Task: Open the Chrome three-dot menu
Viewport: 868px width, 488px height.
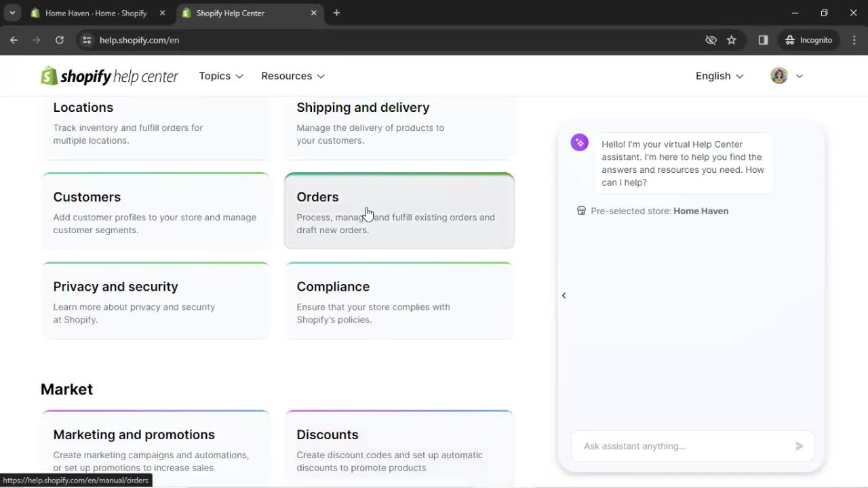Action: click(x=854, y=40)
